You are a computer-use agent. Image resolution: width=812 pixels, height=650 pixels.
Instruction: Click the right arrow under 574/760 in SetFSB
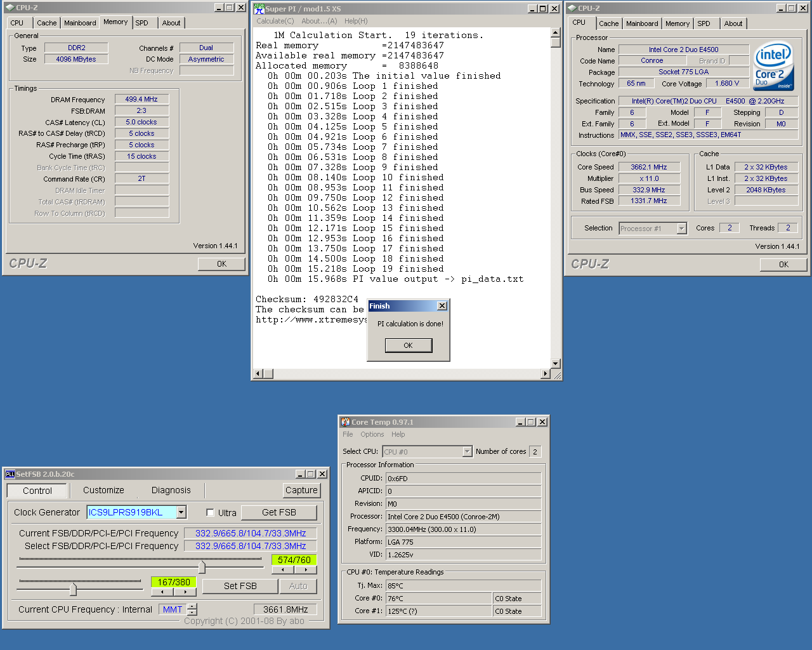pos(306,570)
